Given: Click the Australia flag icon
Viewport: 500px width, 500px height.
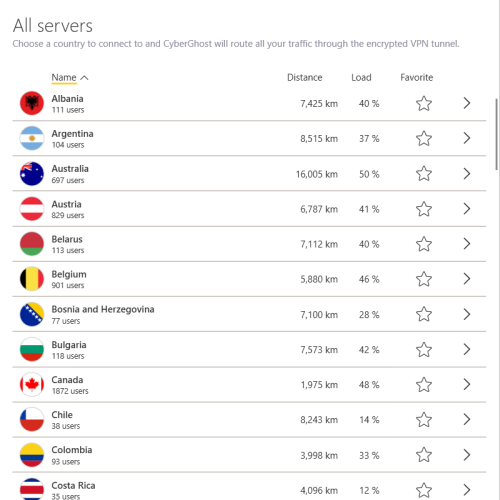Looking at the screenshot, I should [x=32, y=174].
